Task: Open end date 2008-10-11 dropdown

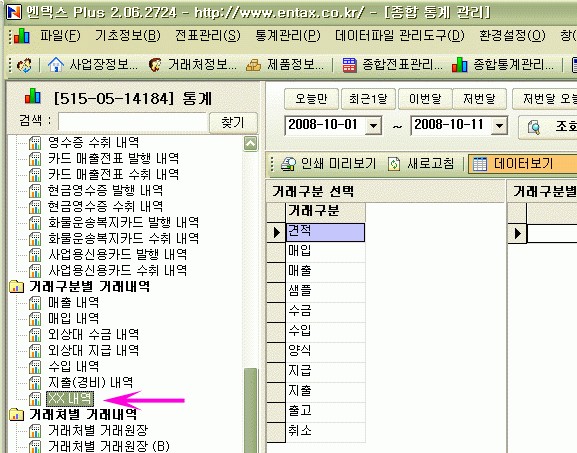Action: pyautogui.click(x=499, y=126)
